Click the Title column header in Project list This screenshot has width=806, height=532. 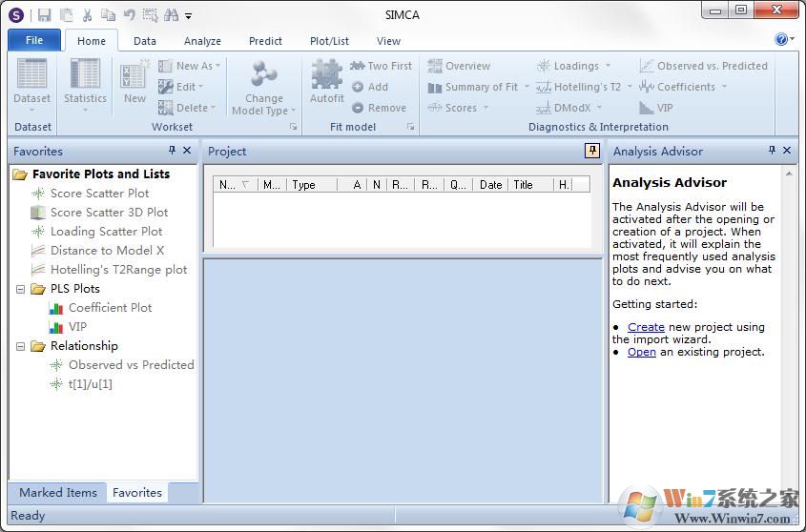click(523, 185)
